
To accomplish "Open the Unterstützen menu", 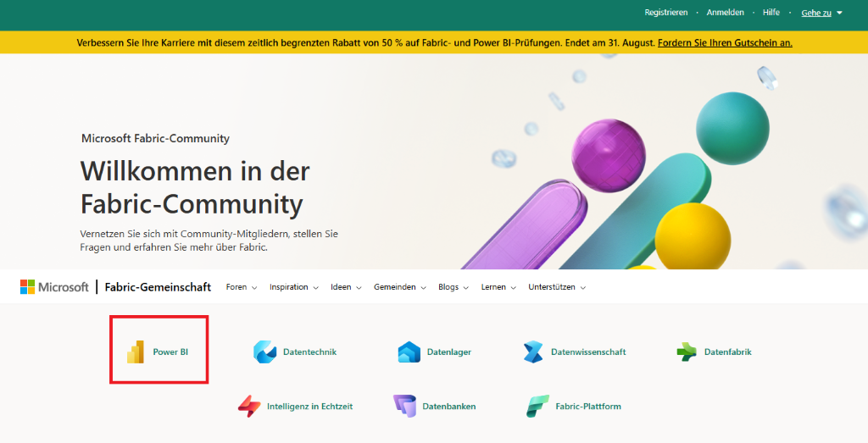I will [x=557, y=287].
